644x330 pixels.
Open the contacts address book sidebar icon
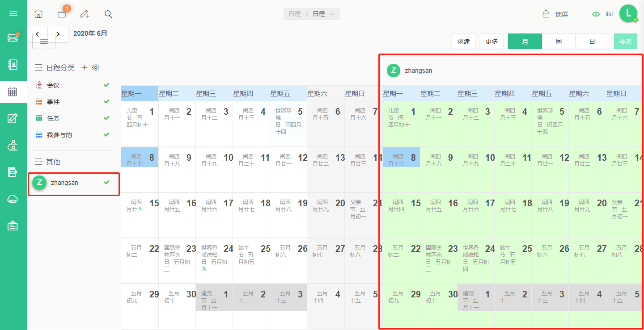point(13,65)
